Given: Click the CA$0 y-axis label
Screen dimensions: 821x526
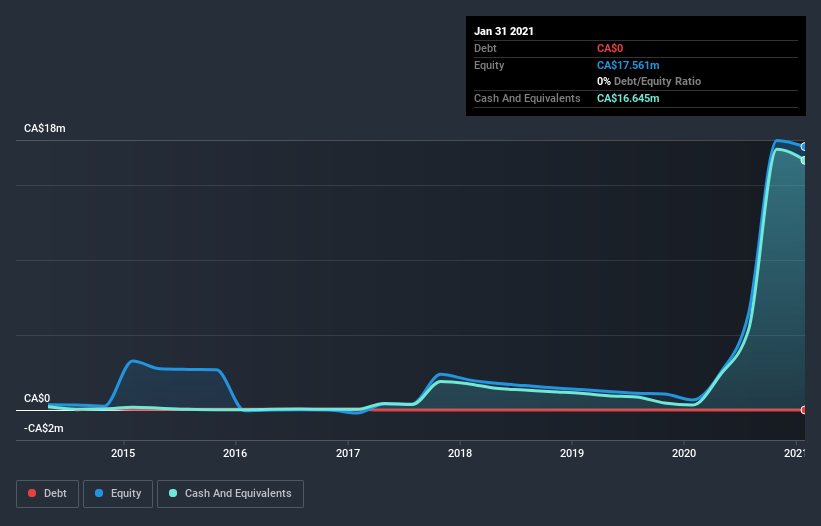Looking at the screenshot, I should [x=37, y=398].
